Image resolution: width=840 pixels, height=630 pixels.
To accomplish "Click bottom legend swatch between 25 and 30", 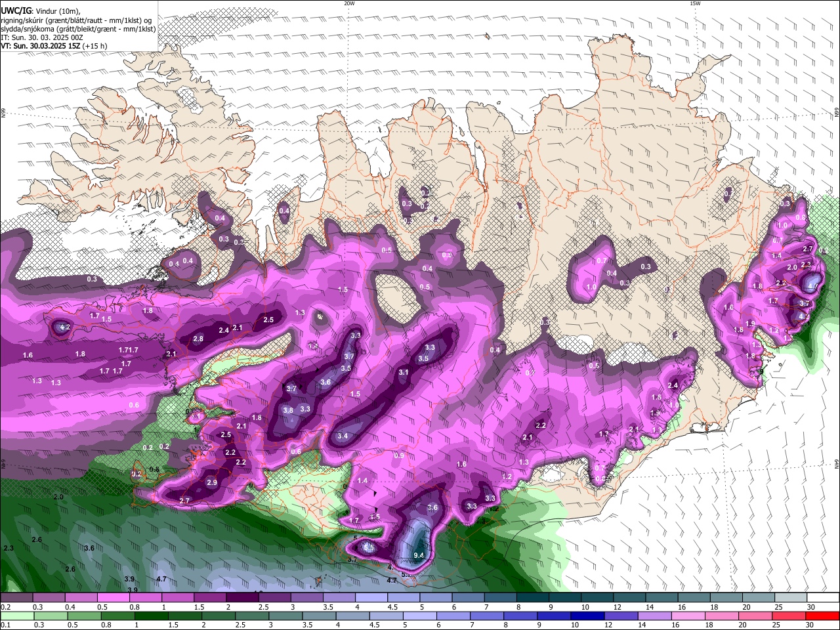I will pyautogui.click(x=789, y=616).
